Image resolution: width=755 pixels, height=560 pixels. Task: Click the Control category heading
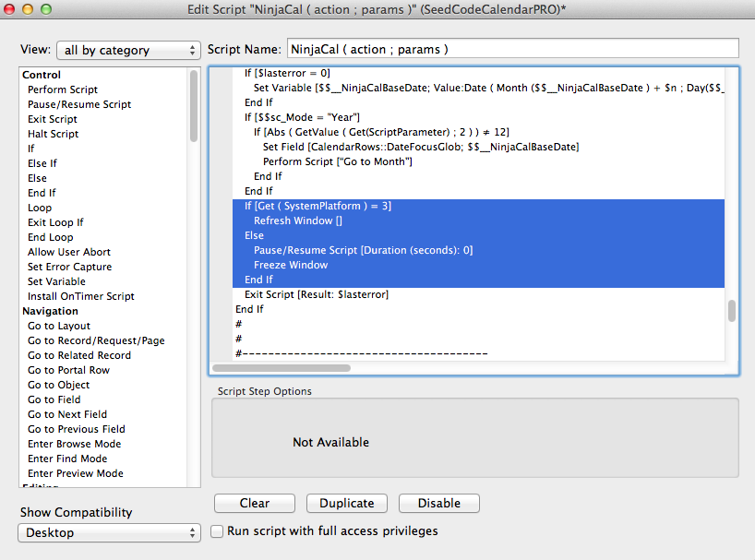[42, 75]
